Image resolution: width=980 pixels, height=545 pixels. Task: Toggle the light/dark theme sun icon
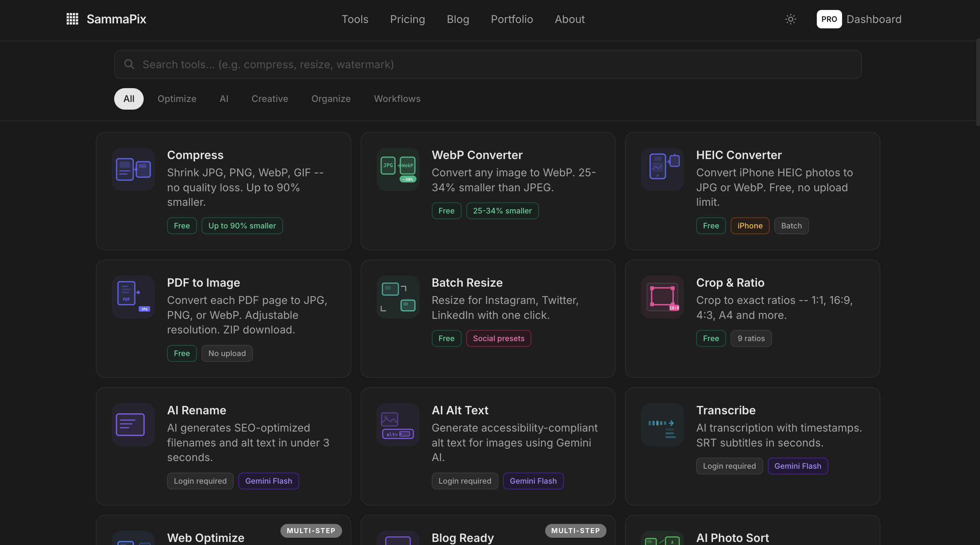(791, 19)
